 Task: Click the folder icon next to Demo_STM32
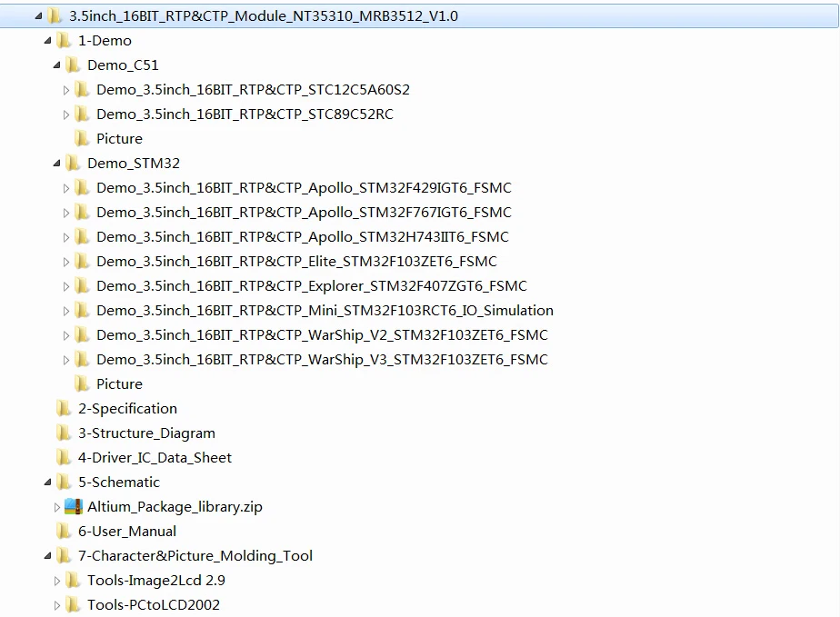tap(73, 164)
